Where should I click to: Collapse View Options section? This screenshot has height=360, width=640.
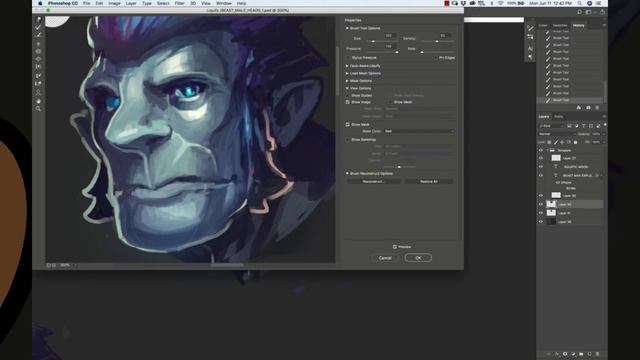coord(347,88)
